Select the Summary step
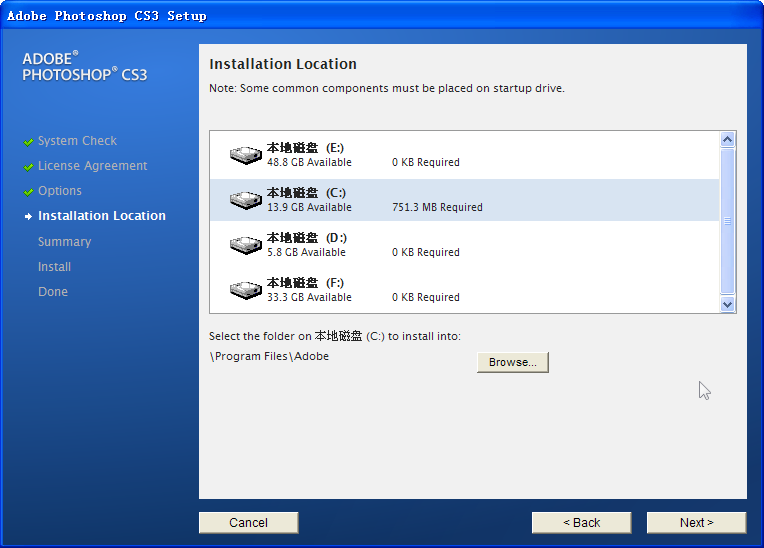The width and height of the screenshot is (764, 548). pos(64,242)
